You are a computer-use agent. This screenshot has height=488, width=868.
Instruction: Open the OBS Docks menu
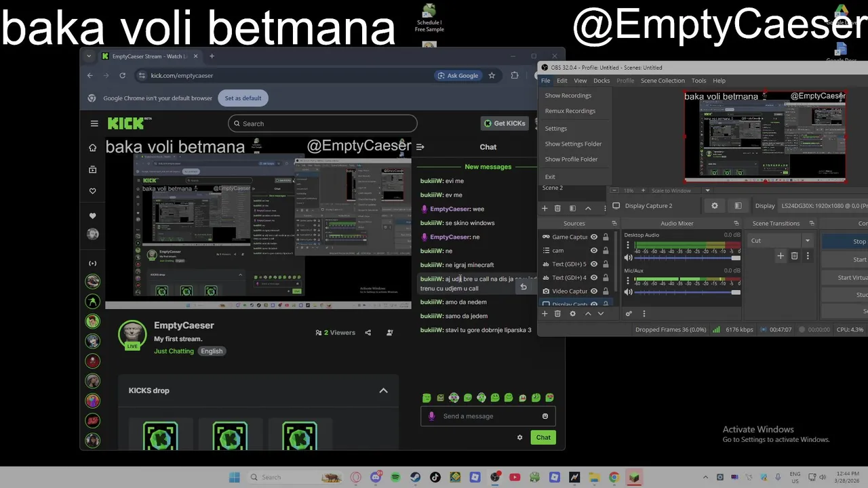click(601, 81)
